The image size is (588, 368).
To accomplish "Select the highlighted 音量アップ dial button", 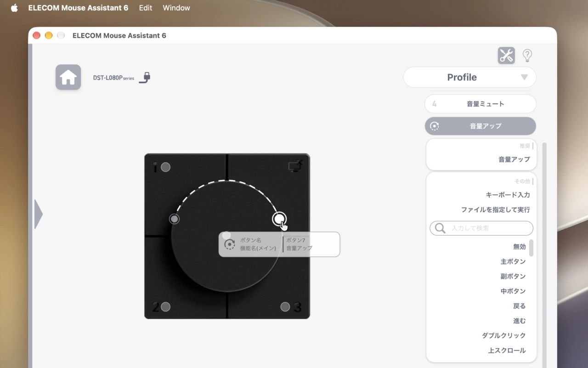I will coord(481,126).
